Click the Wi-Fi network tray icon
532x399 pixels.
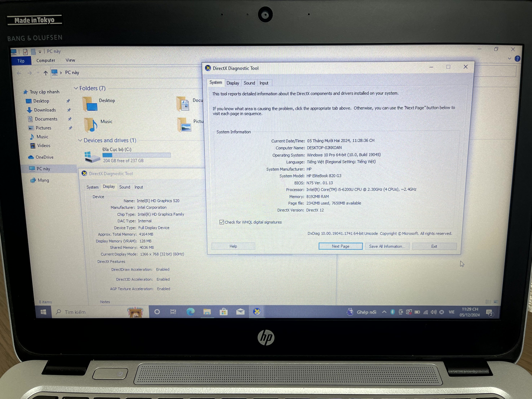click(x=425, y=312)
